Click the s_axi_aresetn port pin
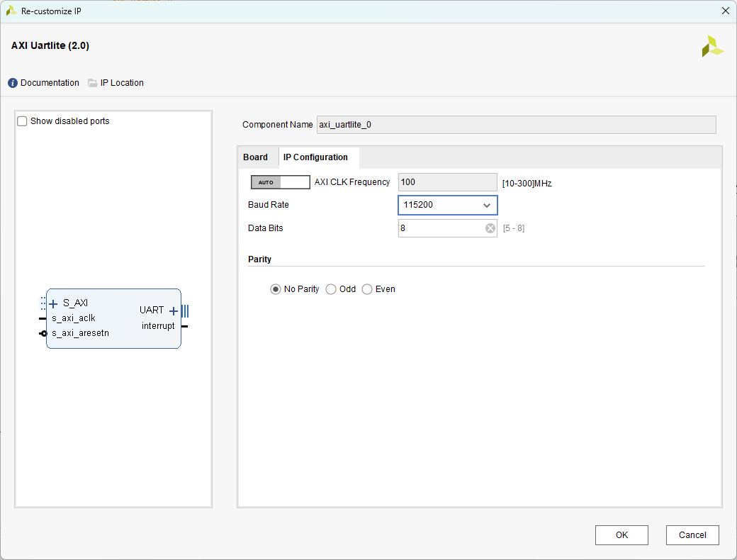This screenshot has width=737, height=560. click(x=43, y=333)
